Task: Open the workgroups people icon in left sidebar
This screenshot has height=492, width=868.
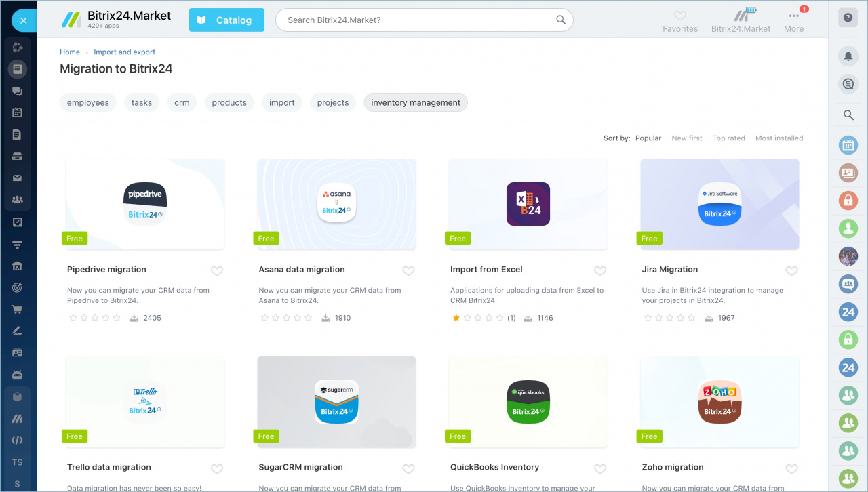Action: pyautogui.click(x=18, y=200)
